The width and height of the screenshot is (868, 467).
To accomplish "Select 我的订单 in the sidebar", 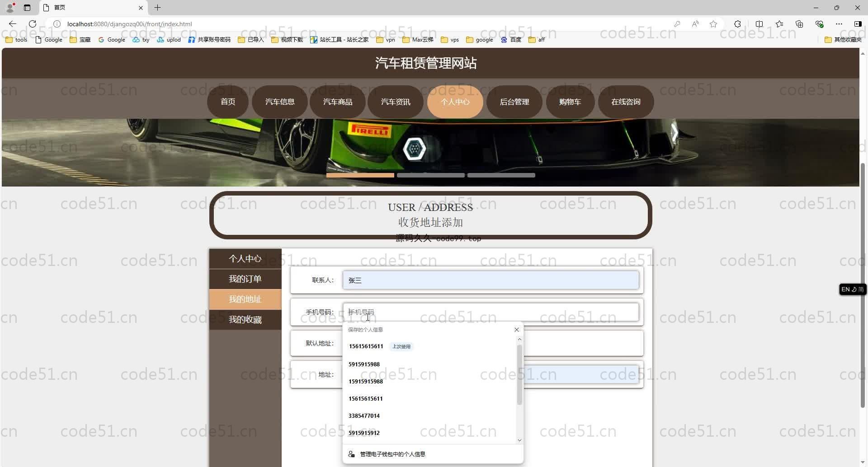I will tap(245, 279).
